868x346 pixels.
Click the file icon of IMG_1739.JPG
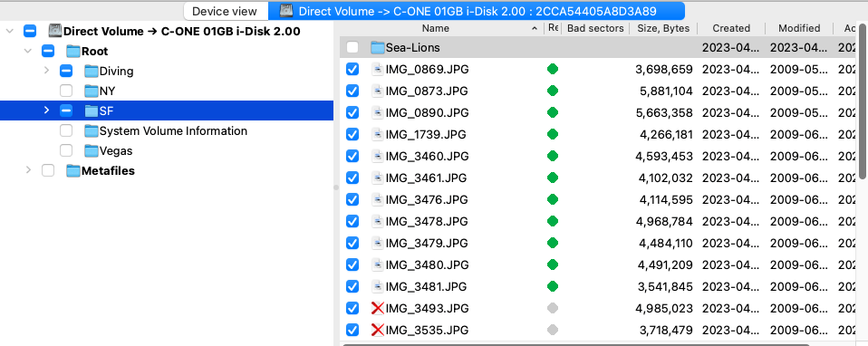[378, 135]
